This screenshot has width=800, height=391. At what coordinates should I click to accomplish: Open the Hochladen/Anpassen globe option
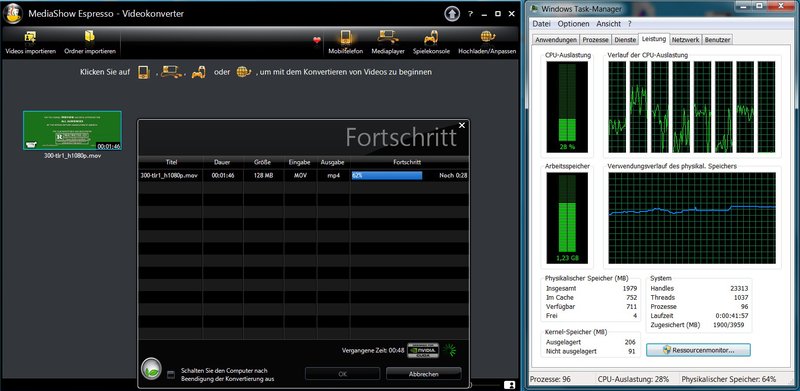(487, 37)
